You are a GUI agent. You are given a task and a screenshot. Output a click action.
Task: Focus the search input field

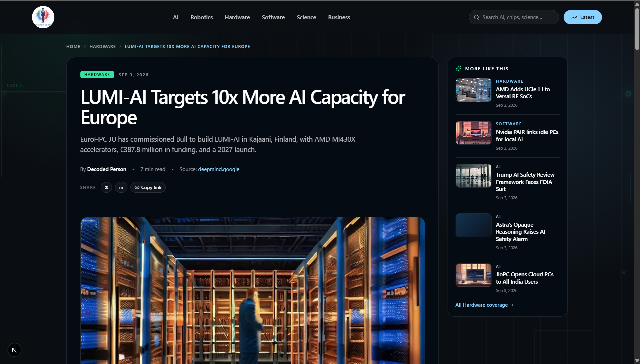click(x=514, y=17)
